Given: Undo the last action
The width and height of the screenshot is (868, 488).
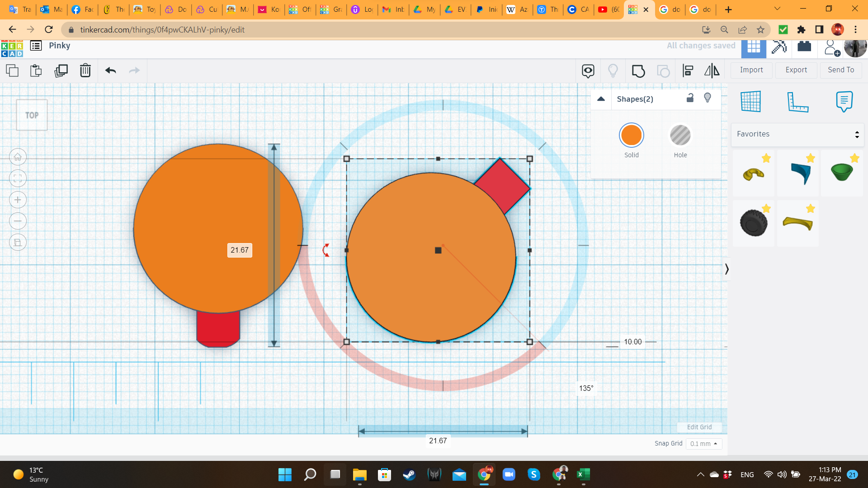Looking at the screenshot, I should click(x=110, y=70).
